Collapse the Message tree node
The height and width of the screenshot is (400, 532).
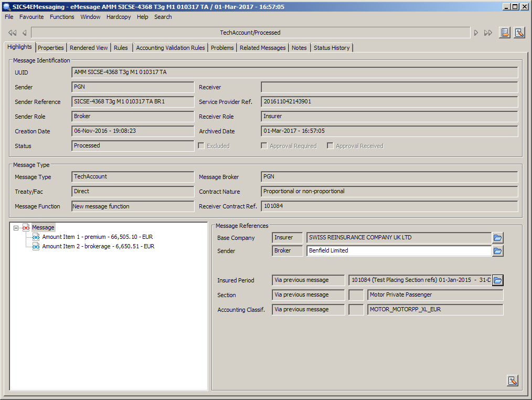click(x=16, y=228)
